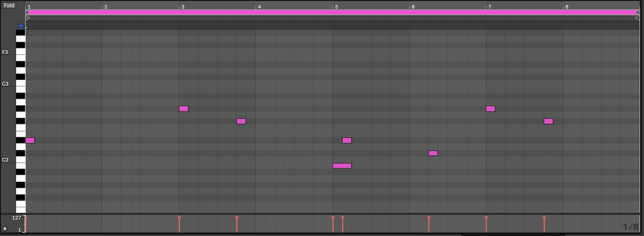This screenshot has height=236, width=644.
Task: Click bar 8 in the time ruler
Action: click(x=566, y=6)
